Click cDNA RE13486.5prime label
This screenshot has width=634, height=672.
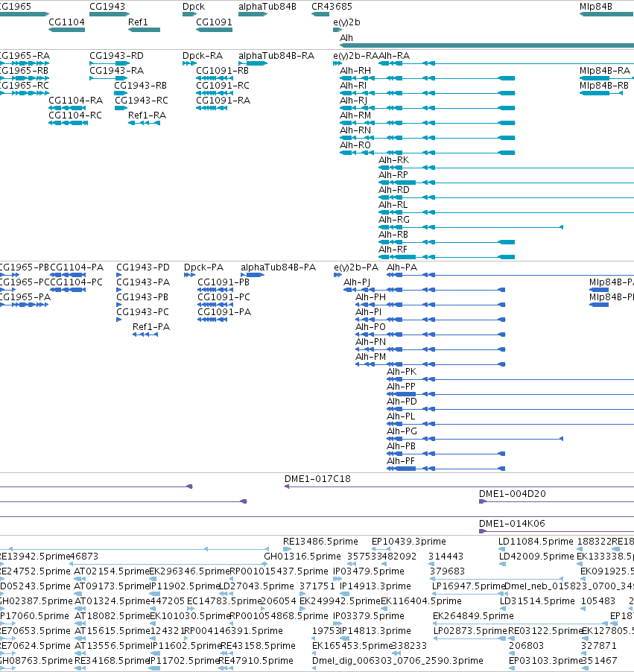pos(320,542)
